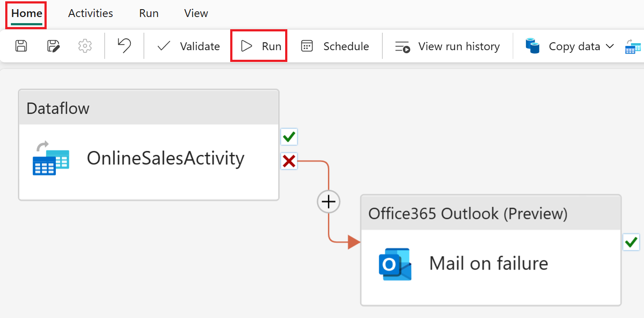The height and width of the screenshot is (318, 644).
Task: Select the OnlineSalesActivity failure red X port
Action: (289, 161)
